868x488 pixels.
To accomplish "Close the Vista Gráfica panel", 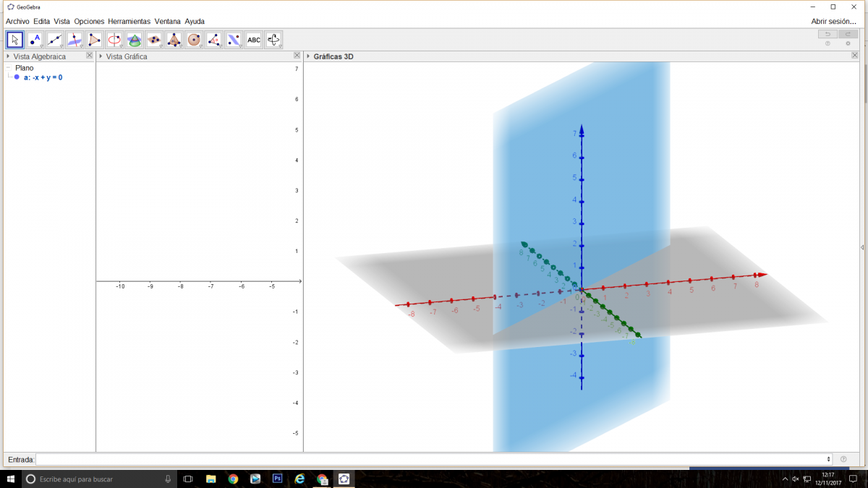I will point(297,56).
